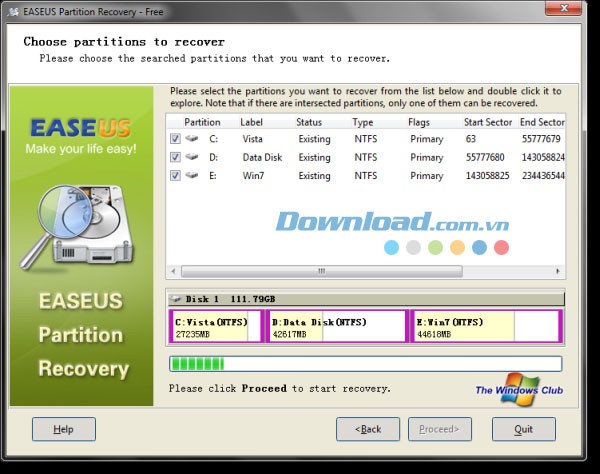Click the C: partition letter
The width and height of the screenshot is (600, 474).
(x=214, y=138)
